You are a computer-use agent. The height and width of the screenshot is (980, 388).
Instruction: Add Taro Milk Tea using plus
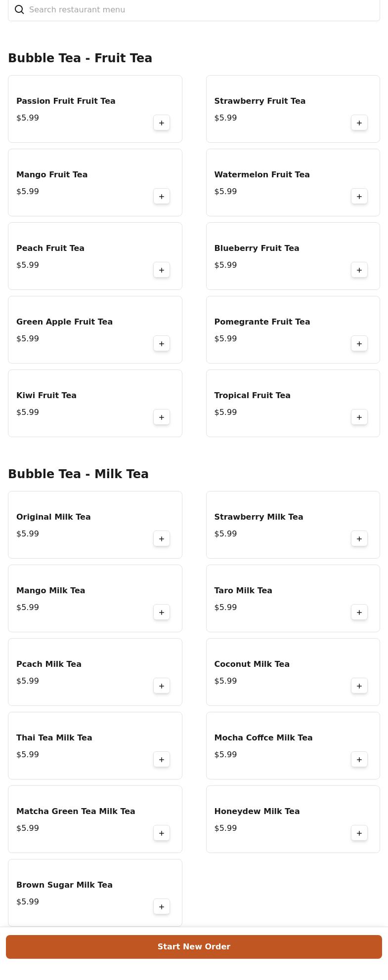coord(359,612)
